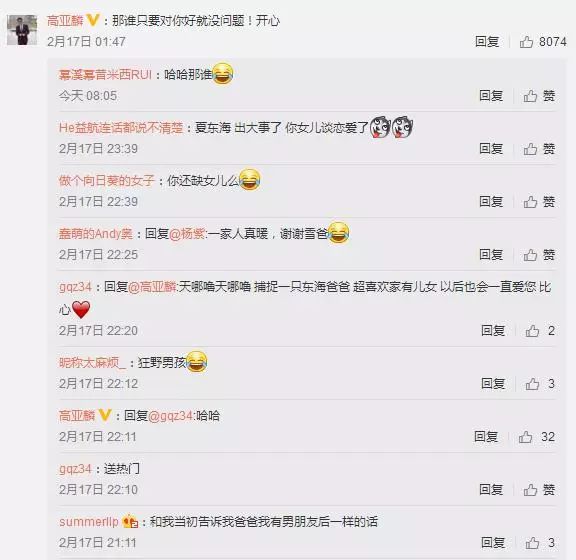576x560 pixels.
Task: Visit 做个向日葵的女子's profile
Action: pos(107,181)
